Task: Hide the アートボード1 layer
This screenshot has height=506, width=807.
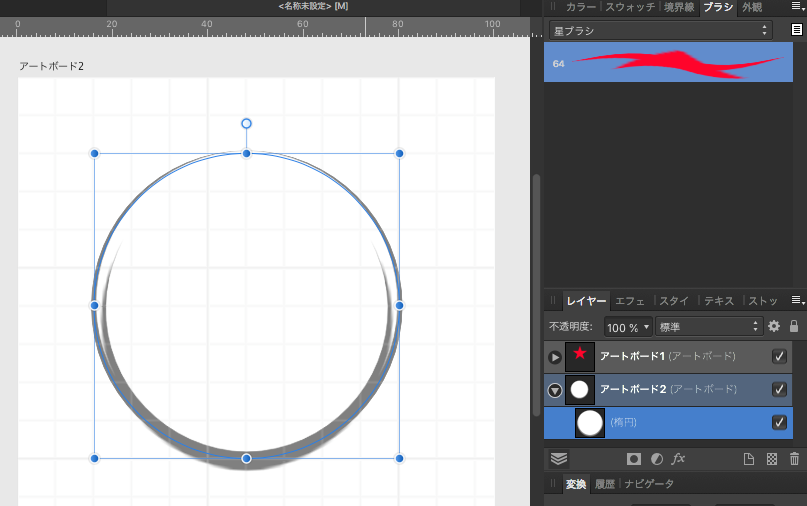Action: click(x=779, y=356)
